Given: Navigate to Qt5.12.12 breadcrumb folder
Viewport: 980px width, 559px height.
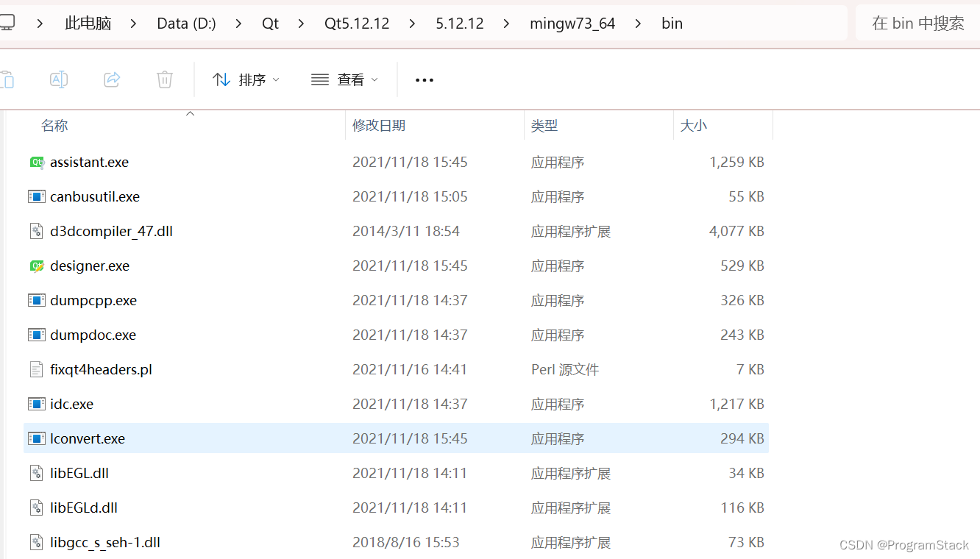Looking at the screenshot, I should pos(357,24).
